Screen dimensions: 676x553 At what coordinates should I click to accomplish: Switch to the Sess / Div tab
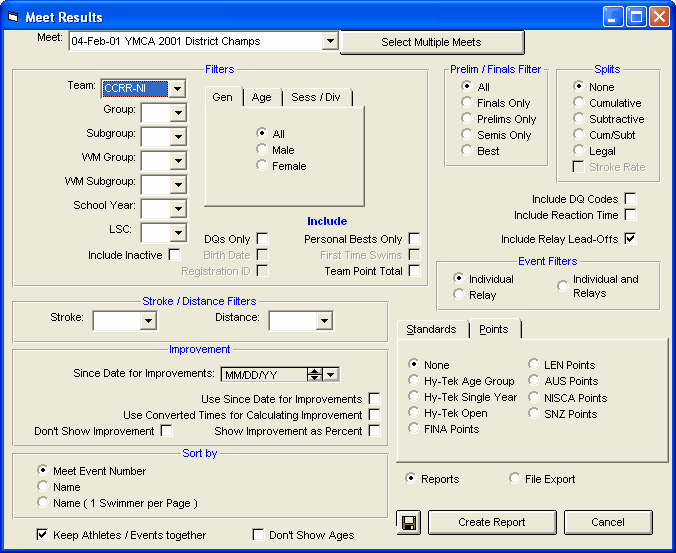click(x=315, y=97)
